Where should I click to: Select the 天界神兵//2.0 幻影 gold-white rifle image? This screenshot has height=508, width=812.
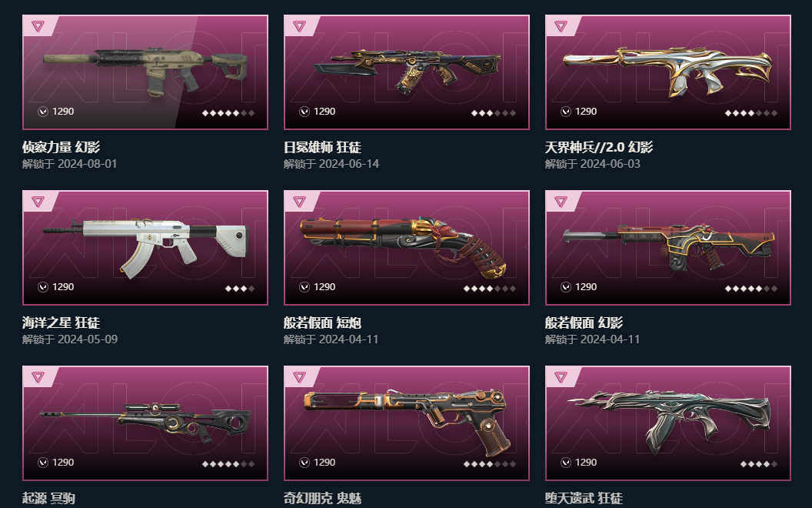(668, 72)
